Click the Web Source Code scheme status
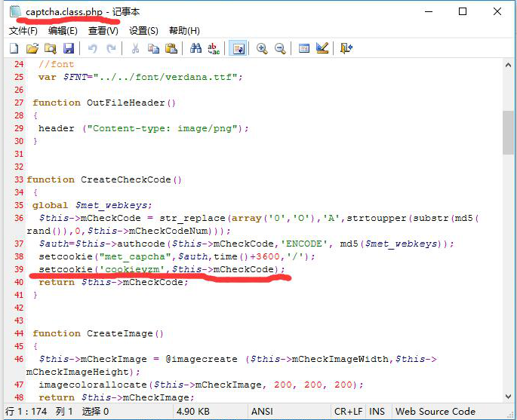The image size is (517, 420). point(435,412)
